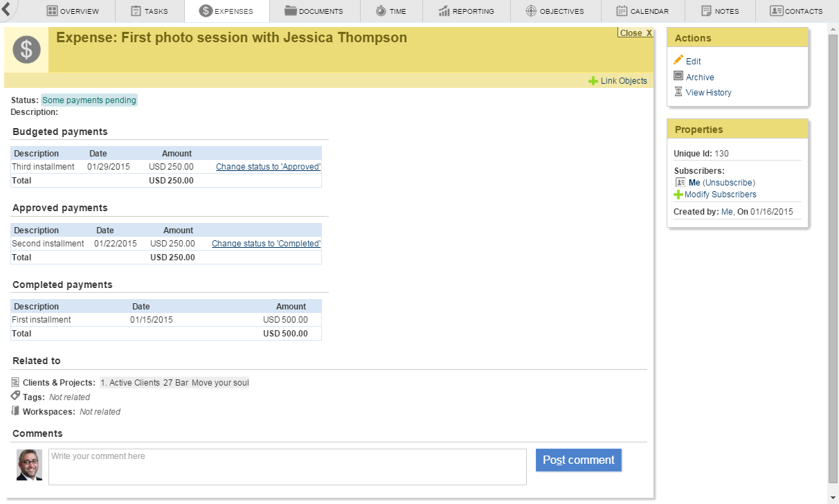
Task: Click the user avatar thumbnail beside comments
Action: click(30, 465)
